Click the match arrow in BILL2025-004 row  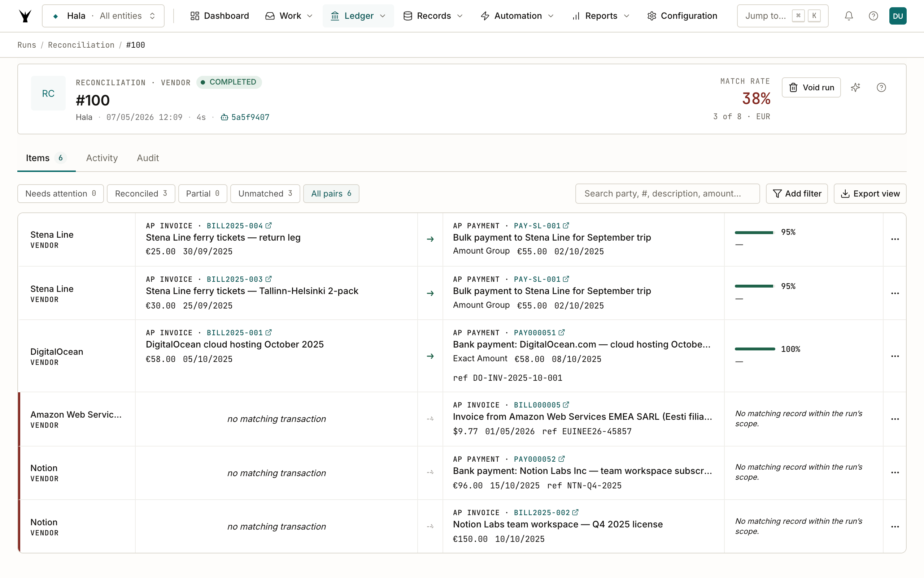(430, 239)
